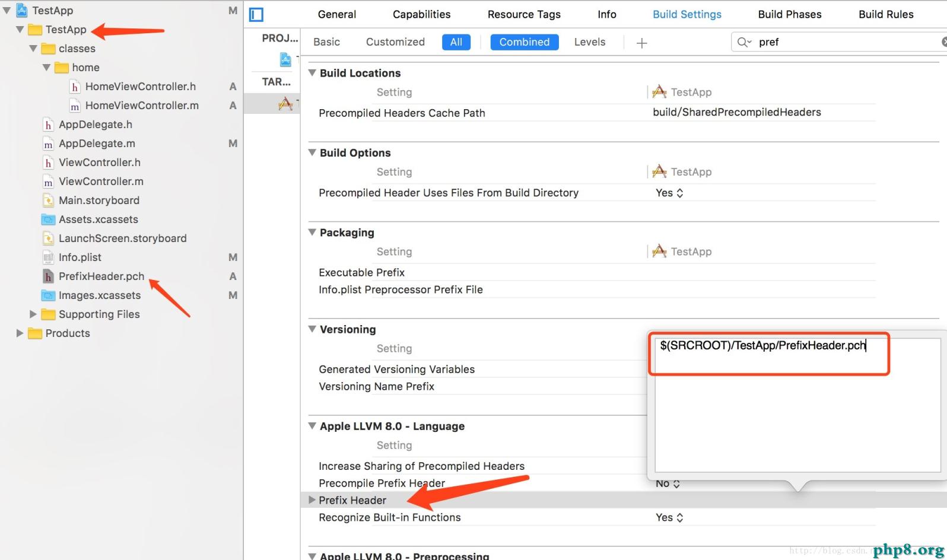Open the Build Phases tab
Image resolution: width=947 pixels, height=560 pixels.
[789, 14]
